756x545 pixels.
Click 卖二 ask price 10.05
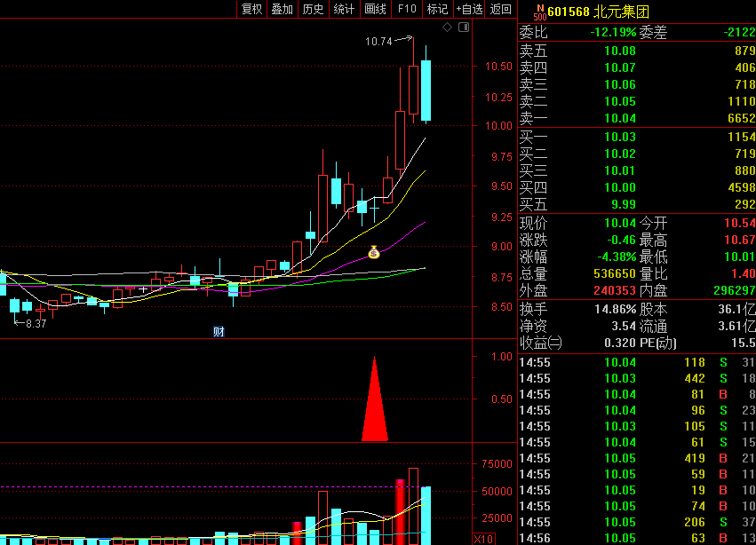pos(619,101)
